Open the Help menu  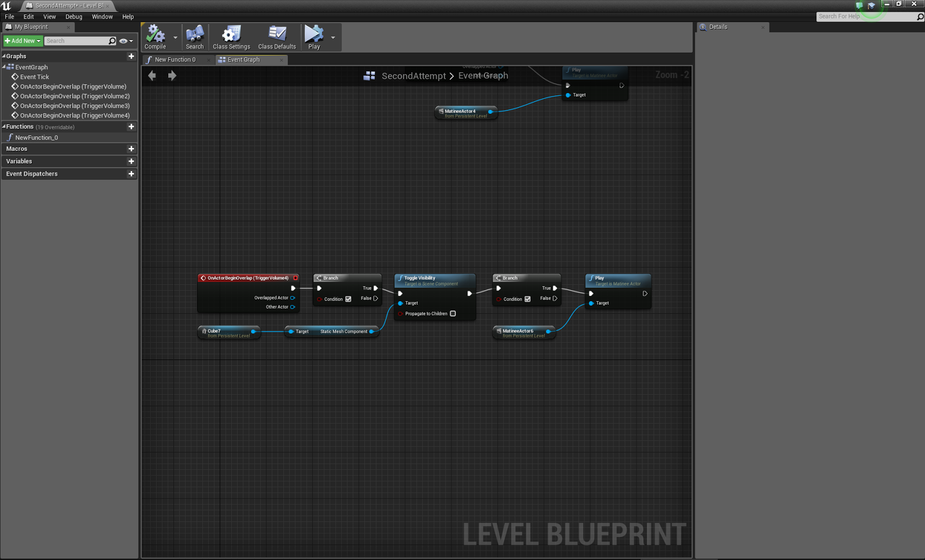pos(128,17)
